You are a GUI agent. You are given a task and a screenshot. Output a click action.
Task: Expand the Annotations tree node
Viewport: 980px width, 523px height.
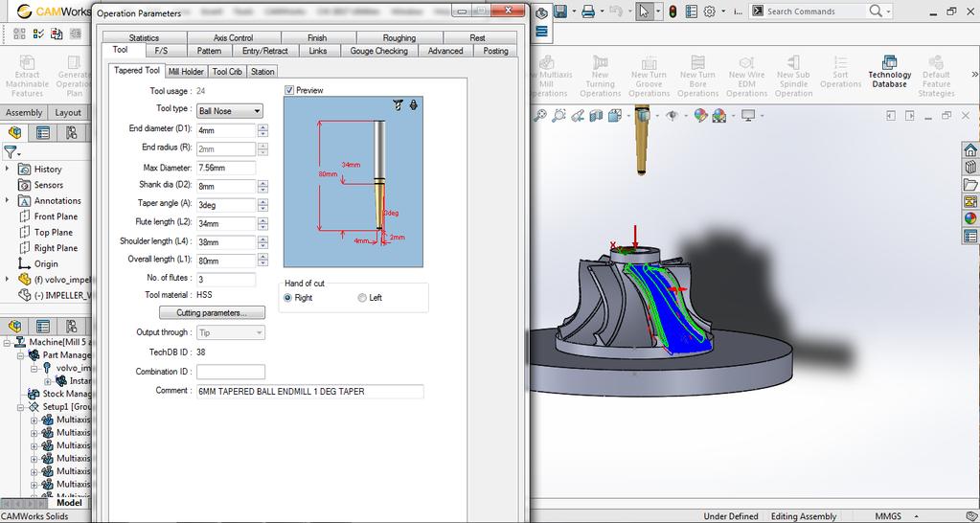[7, 200]
